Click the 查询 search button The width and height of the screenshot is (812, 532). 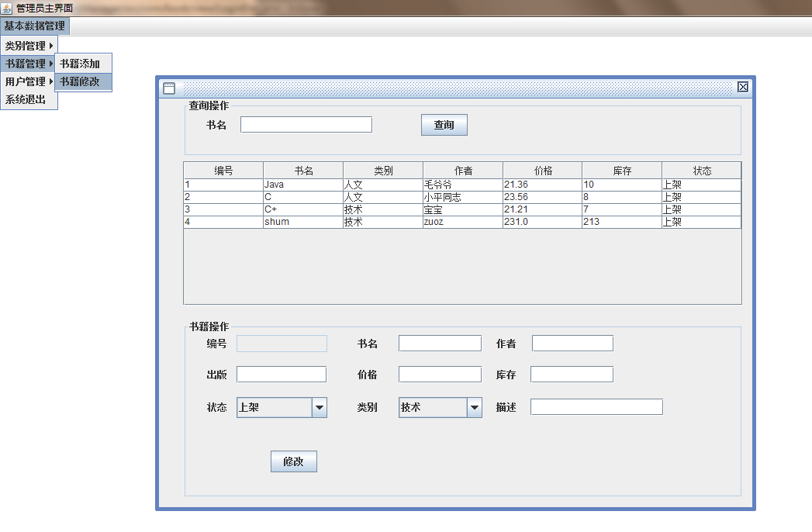click(x=444, y=125)
